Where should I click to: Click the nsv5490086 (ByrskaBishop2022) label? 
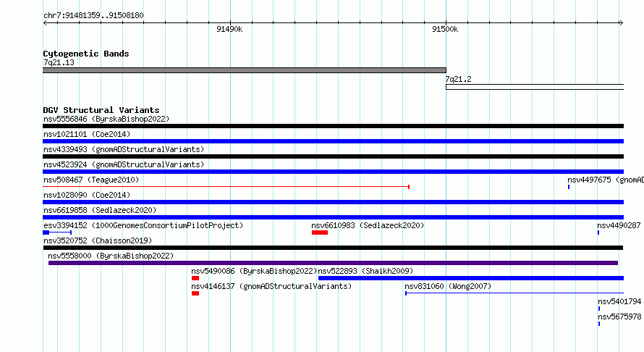click(254, 271)
